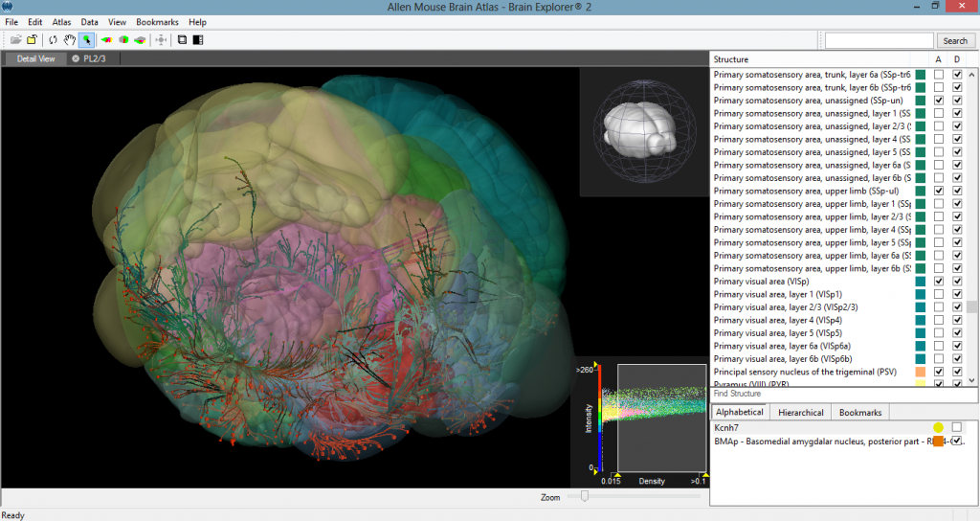Viewport: 980px width, 521px height.
Task: Click the 0.015 density threshold marker
Action: 617,475
